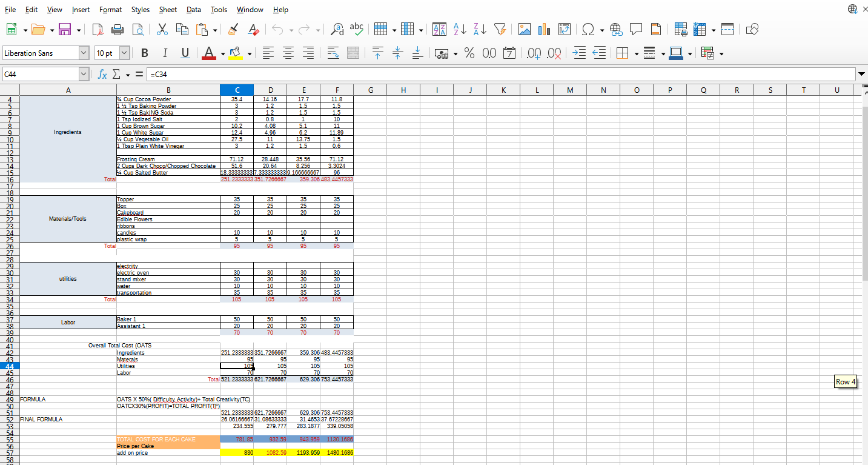
Task: Select column G header
Action: point(370,90)
